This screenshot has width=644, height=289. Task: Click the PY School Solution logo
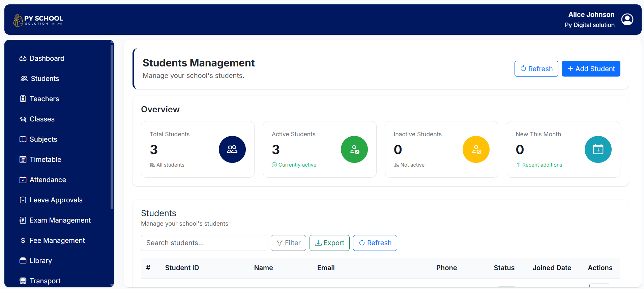[x=38, y=20]
